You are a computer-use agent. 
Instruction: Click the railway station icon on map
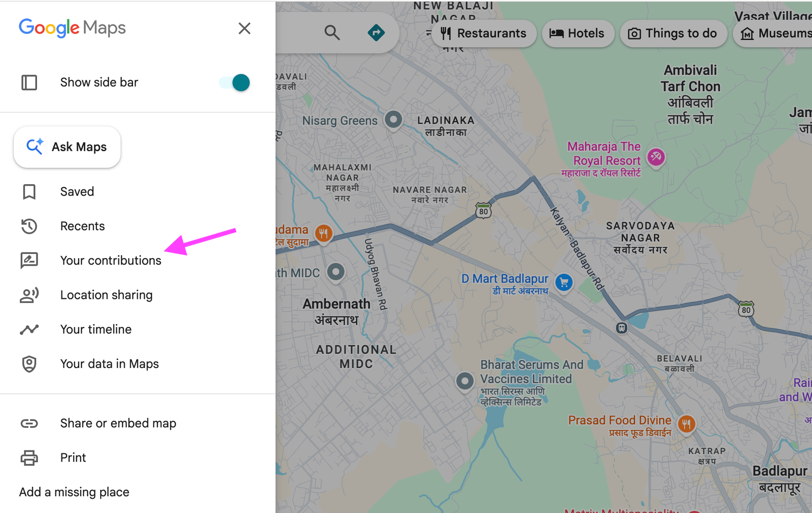[622, 328]
